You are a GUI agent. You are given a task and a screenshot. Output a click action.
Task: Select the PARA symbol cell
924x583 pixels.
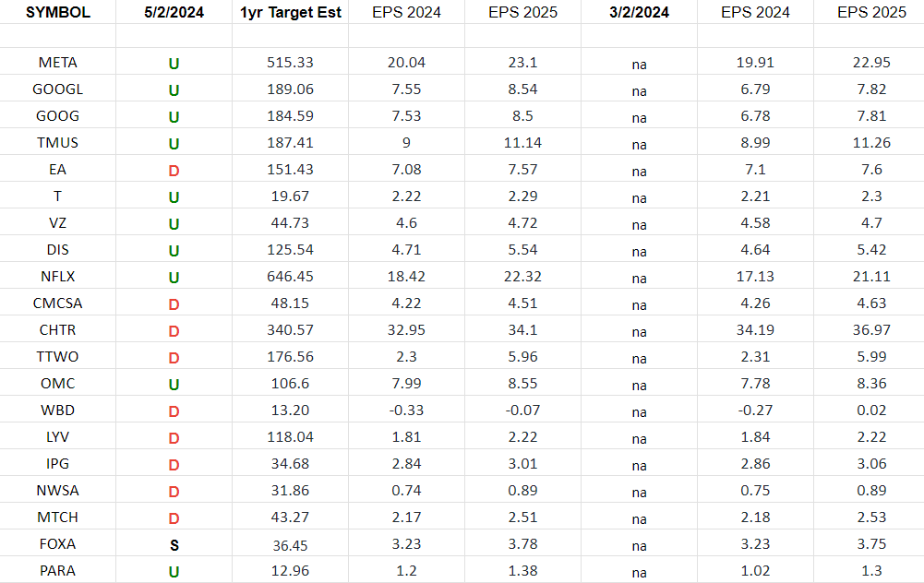pyautogui.click(x=58, y=571)
